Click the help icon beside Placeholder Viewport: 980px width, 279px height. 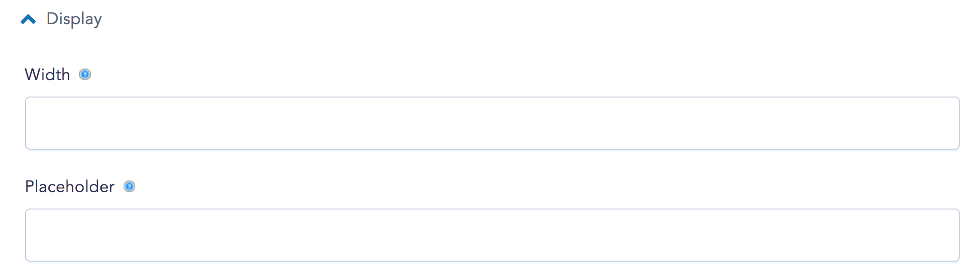[x=129, y=186]
